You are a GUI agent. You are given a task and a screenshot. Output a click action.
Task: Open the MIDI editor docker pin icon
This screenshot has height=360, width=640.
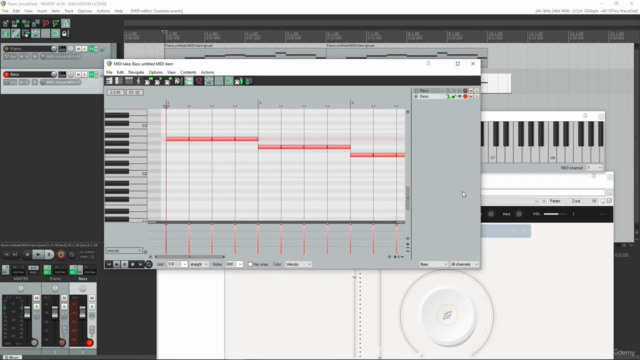coord(428,64)
